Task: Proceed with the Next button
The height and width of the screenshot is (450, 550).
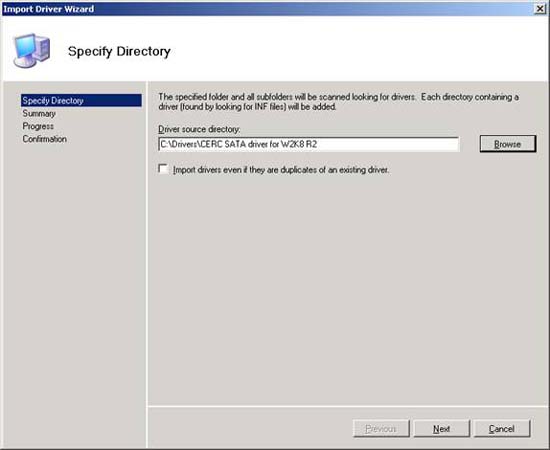Action: click(x=441, y=429)
